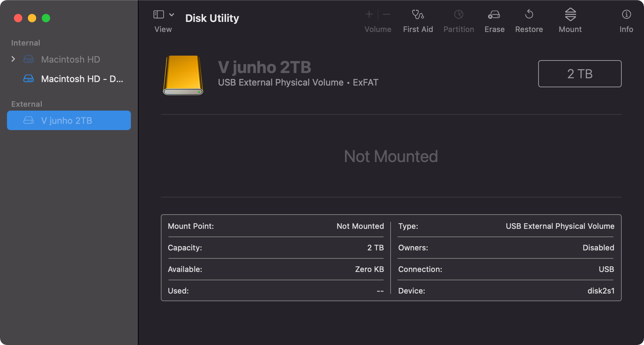Click the sidebar View icon
This screenshot has width=644, height=345.
(x=159, y=14)
